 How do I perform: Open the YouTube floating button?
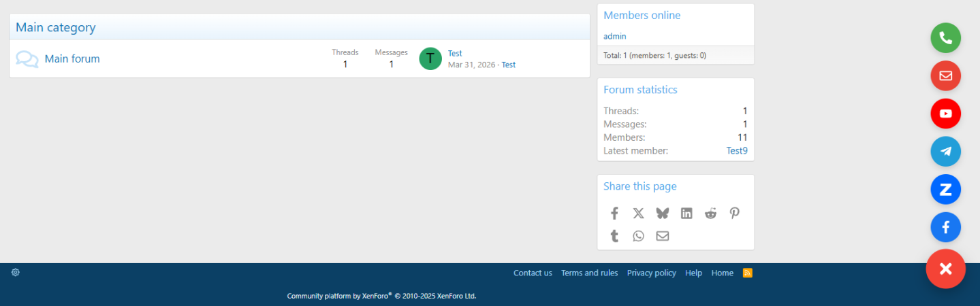coord(945,114)
